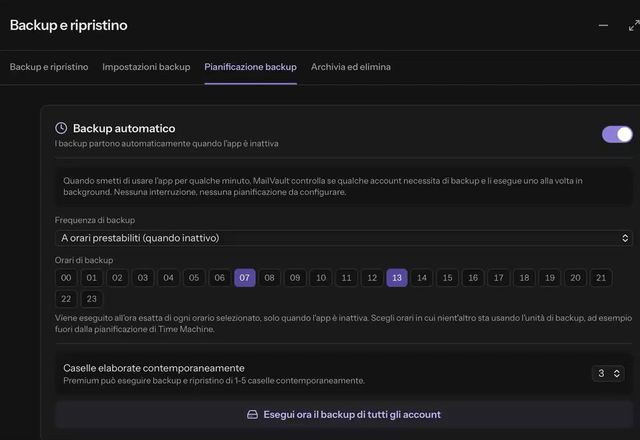
Task: Enable backup hour 23
Action: pos(91,299)
